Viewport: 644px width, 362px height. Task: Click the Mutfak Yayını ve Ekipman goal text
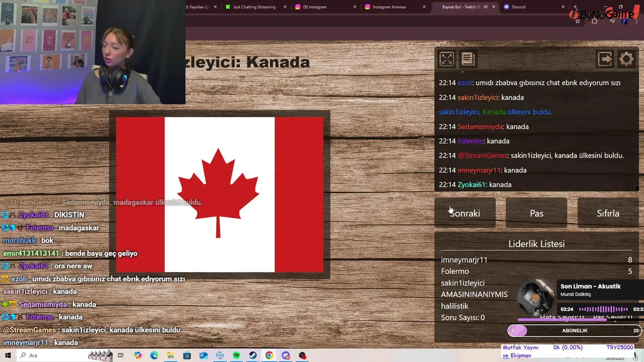coord(521,351)
